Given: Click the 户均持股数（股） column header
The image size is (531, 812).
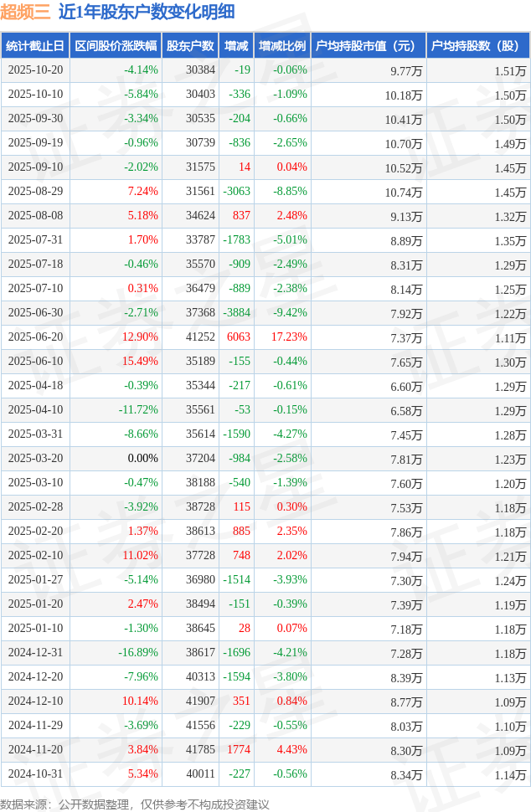Looking at the screenshot, I should point(477,46).
